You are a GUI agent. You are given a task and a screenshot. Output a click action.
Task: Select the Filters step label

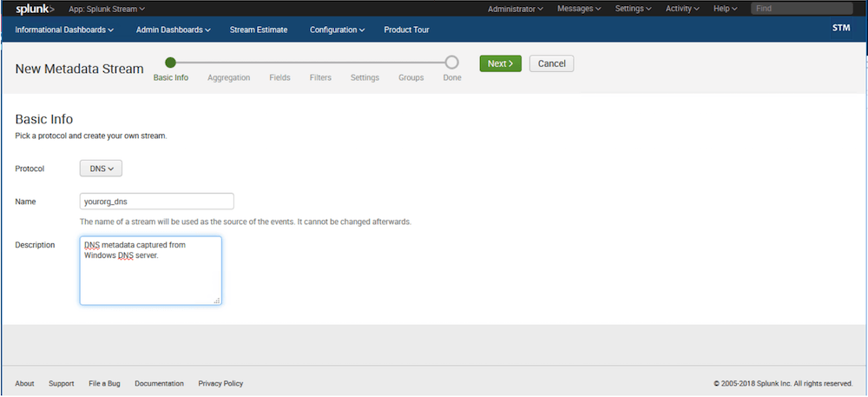pos(320,78)
